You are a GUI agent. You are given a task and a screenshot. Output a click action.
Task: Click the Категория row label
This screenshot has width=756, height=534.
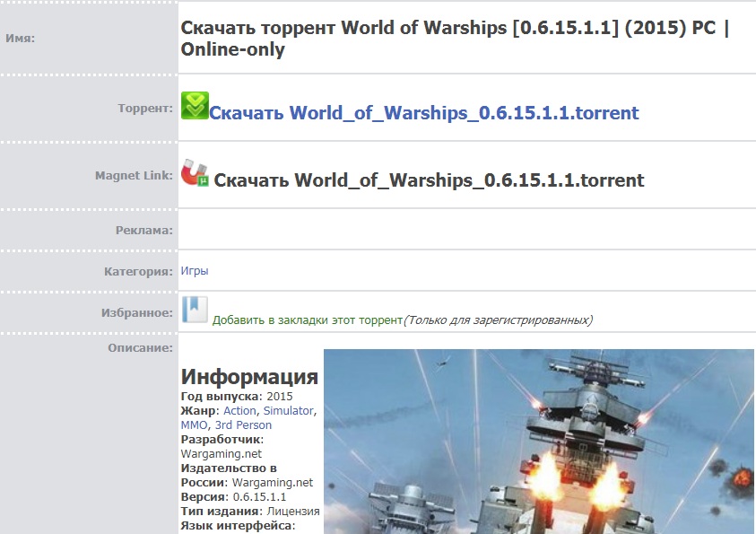click(138, 272)
